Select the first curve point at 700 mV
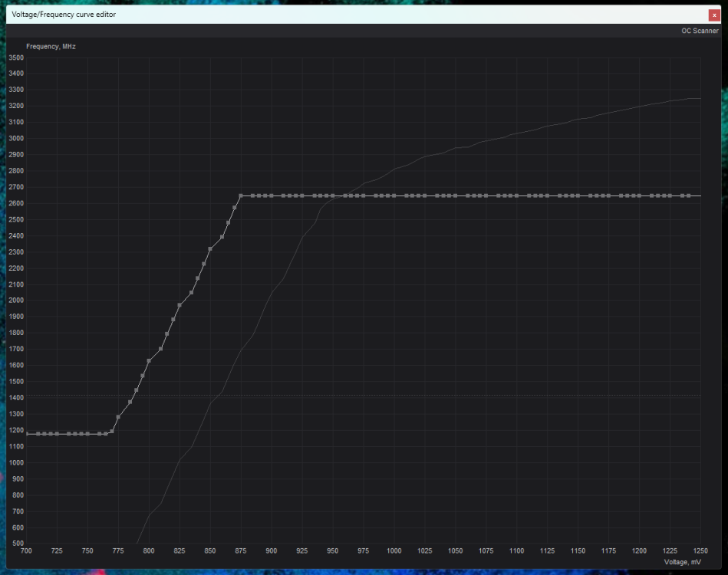The height and width of the screenshot is (575, 728). (x=26, y=434)
